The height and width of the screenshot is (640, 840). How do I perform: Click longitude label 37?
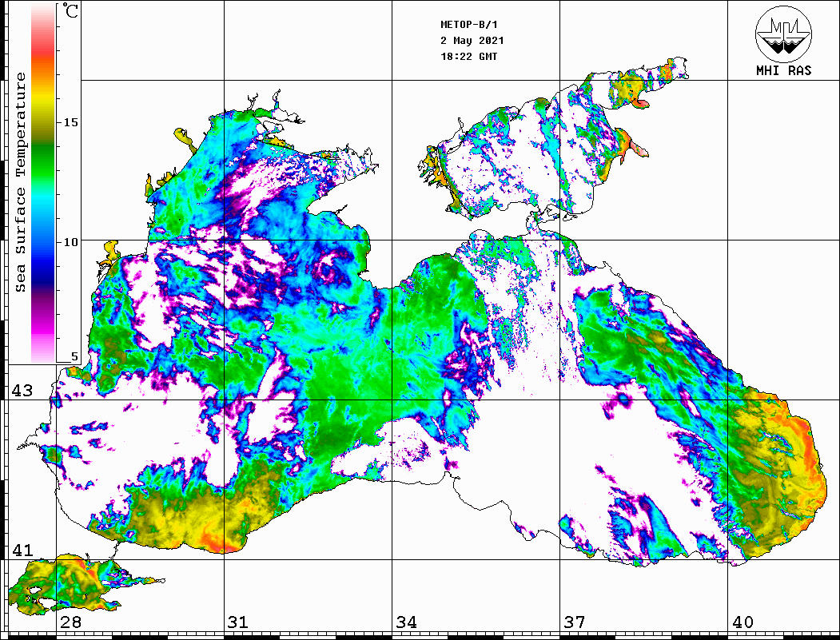pos(575,622)
